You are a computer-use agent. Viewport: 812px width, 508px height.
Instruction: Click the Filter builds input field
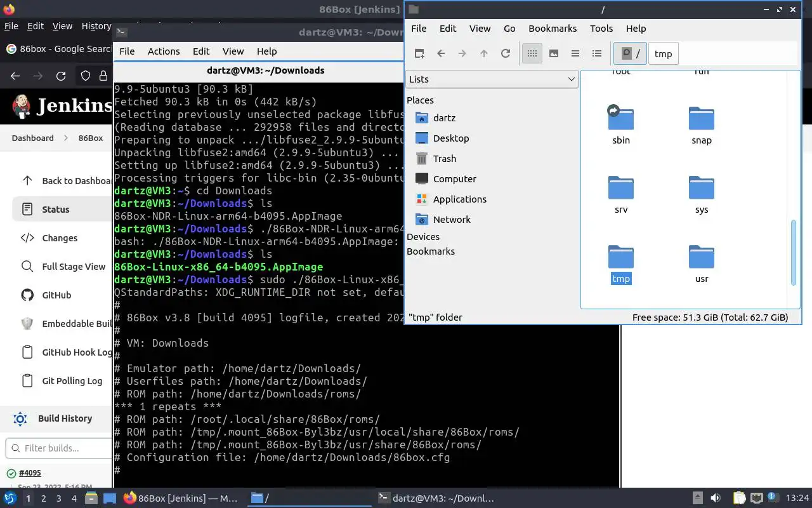click(x=59, y=448)
